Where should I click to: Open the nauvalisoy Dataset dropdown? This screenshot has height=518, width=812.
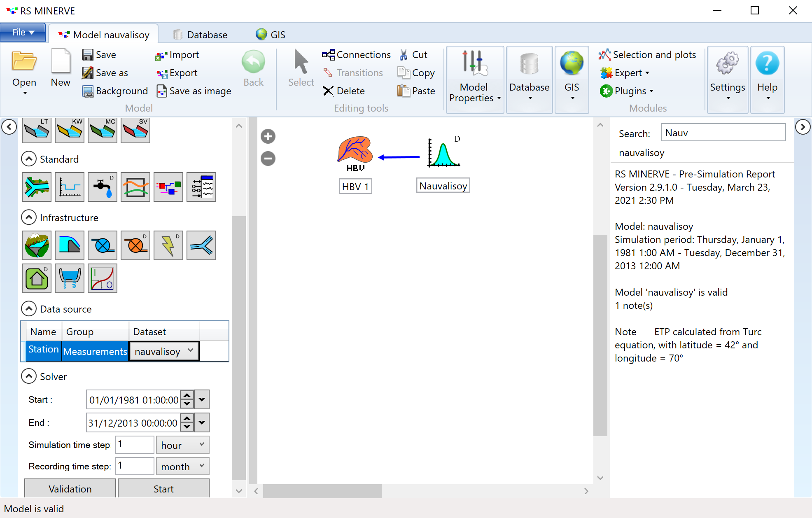[164, 351]
